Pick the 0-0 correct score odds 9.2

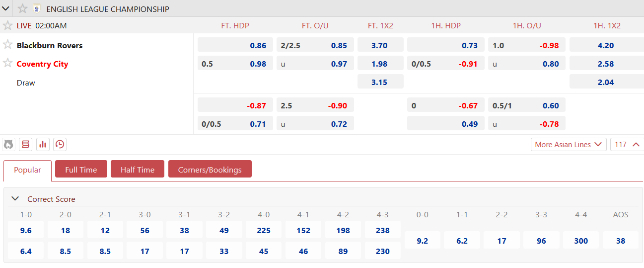point(422,241)
